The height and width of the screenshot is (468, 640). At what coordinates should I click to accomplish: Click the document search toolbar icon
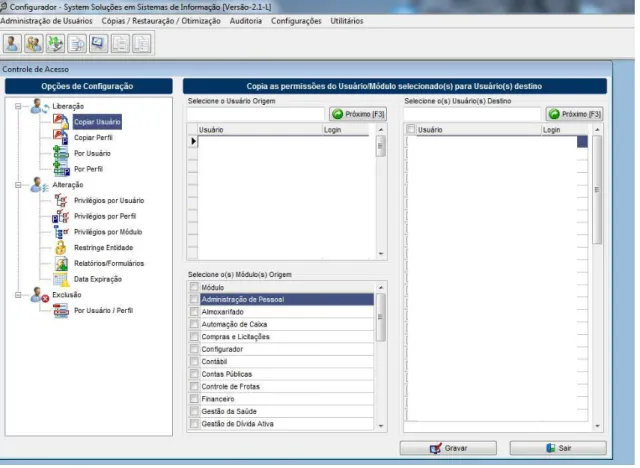[x=77, y=43]
